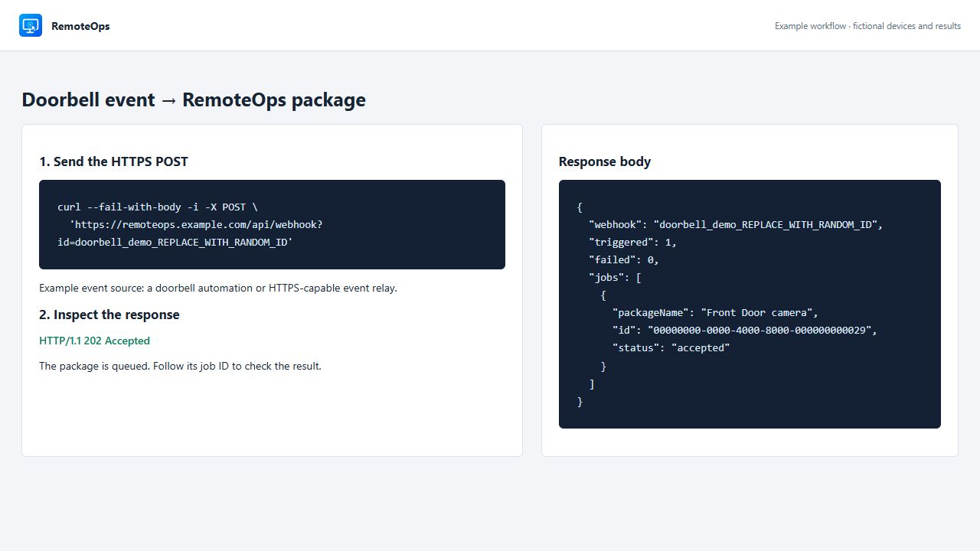Click the remoteops.example.com webhook URL line
The image size is (980, 551).
[196, 224]
